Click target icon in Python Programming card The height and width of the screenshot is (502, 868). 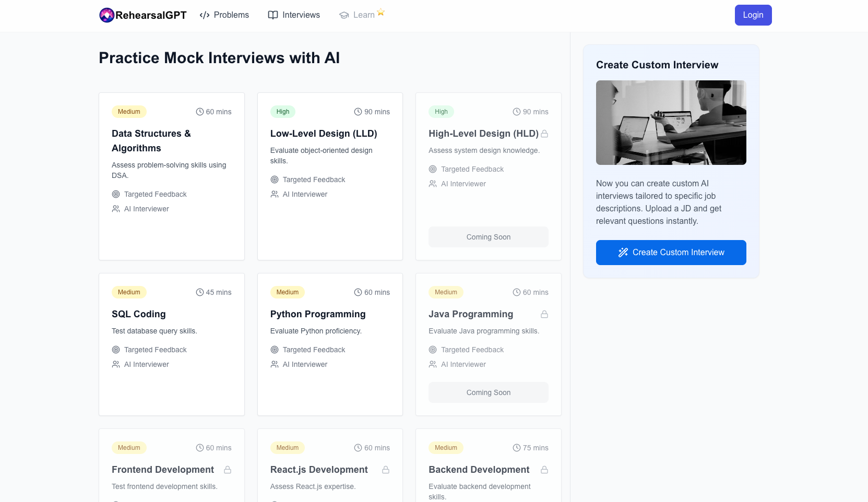275,350
